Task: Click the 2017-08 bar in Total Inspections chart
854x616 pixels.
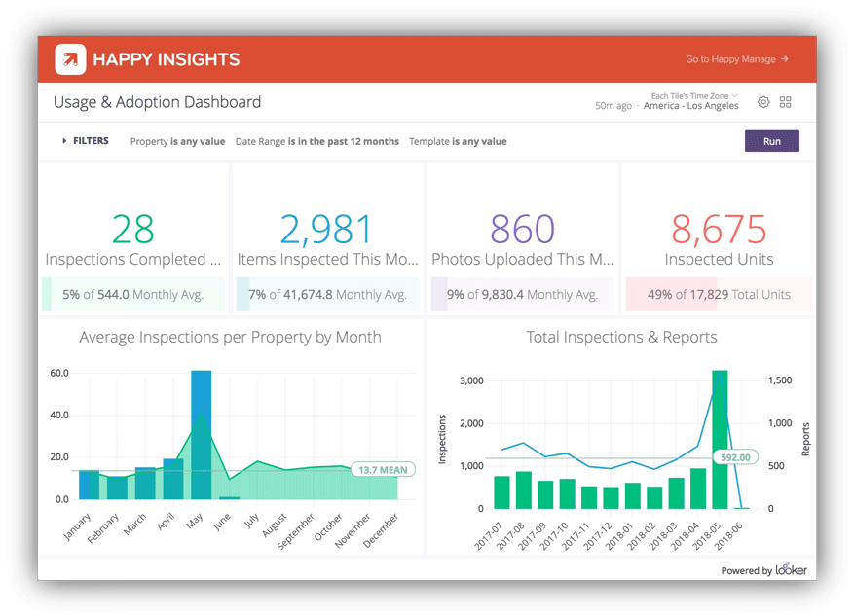Action: point(523,490)
